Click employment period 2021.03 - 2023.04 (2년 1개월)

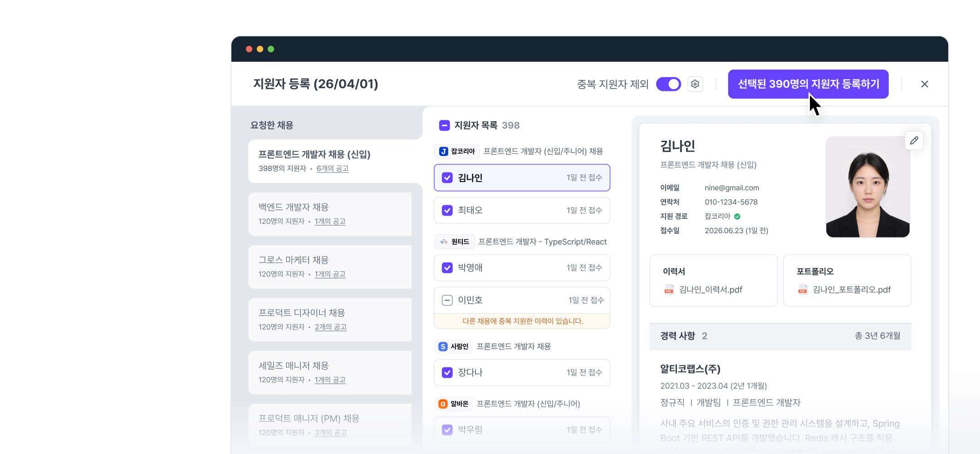click(713, 386)
